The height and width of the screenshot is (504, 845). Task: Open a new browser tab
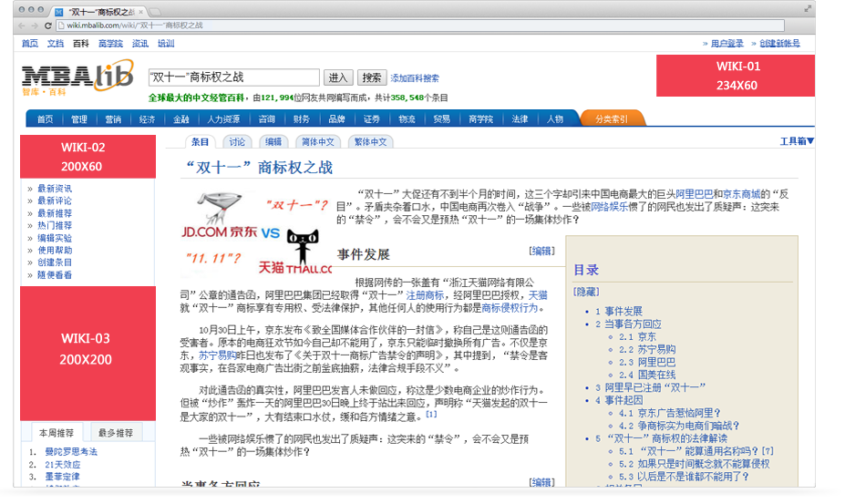155,11
